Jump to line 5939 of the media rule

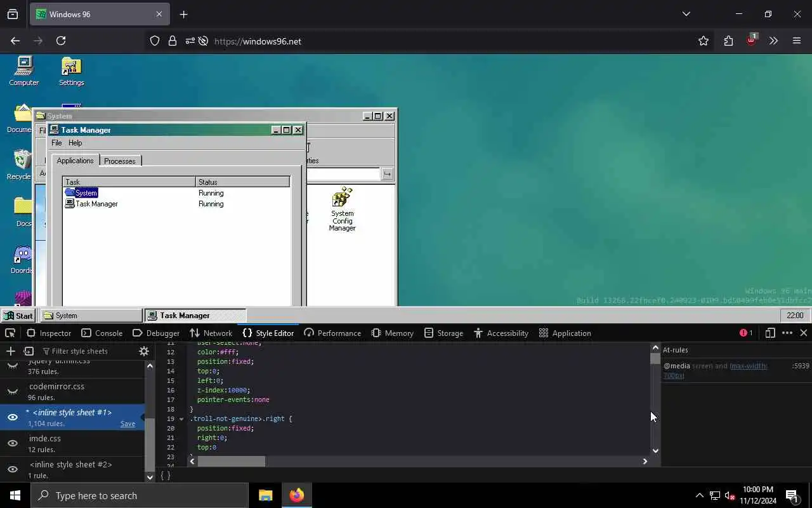(801, 366)
